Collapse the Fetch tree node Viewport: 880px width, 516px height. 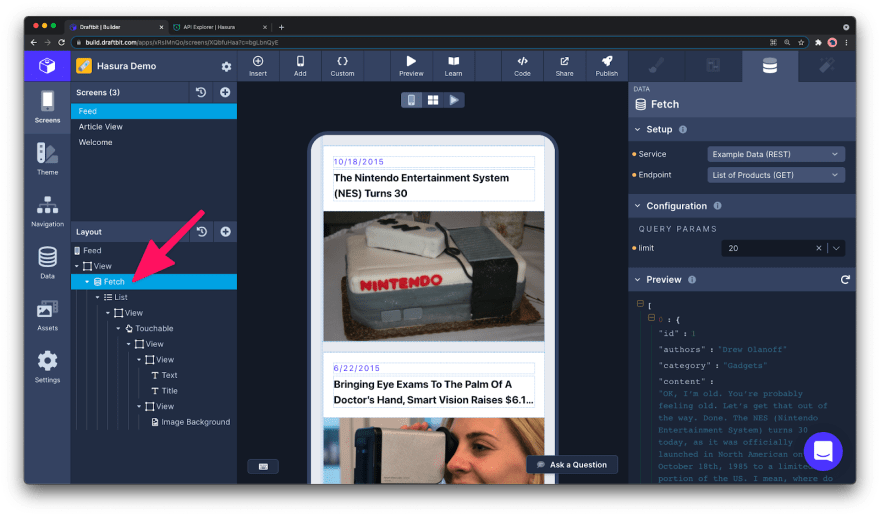(x=87, y=282)
